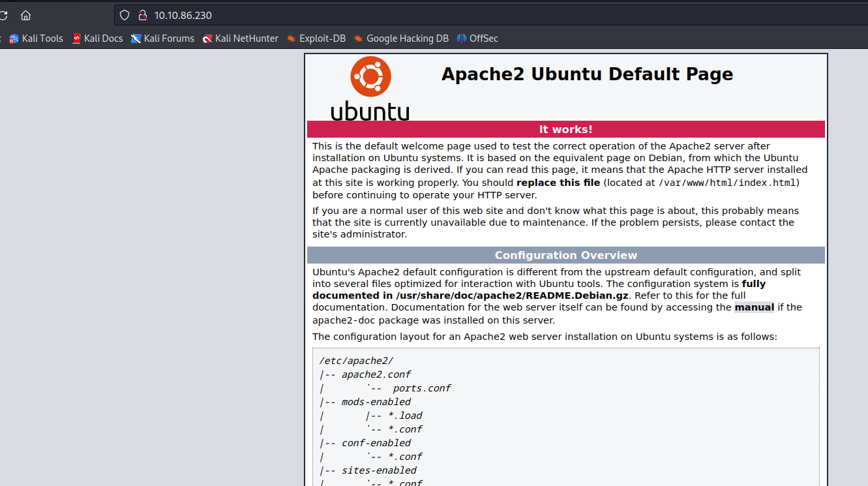Open the Google Hacking DB bookmark
This screenshot has height=486, width=868.
point(401,38)
